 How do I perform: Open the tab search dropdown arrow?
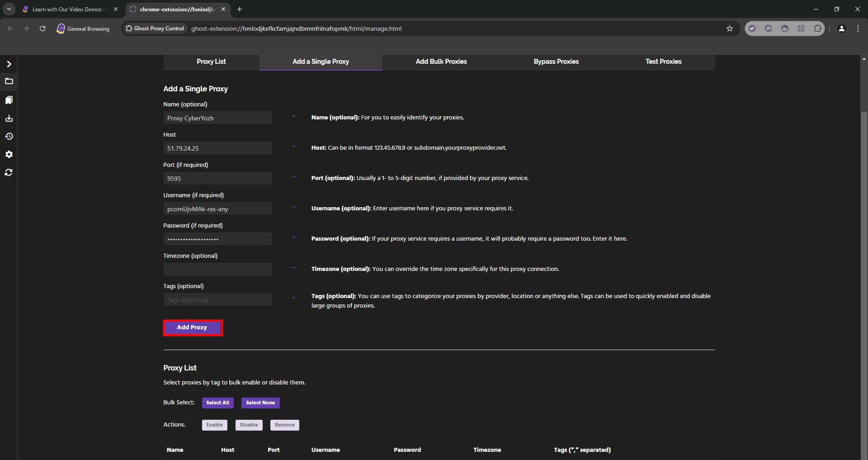click(9, 9)
